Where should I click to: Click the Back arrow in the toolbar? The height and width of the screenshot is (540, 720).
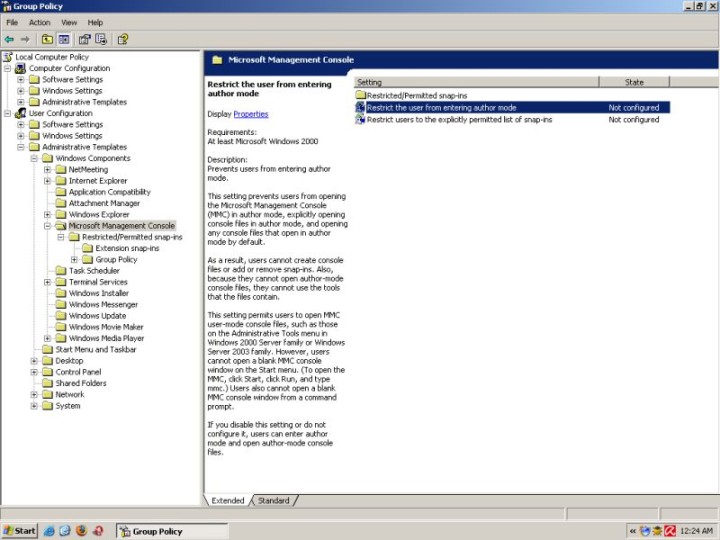coord(10,39)
